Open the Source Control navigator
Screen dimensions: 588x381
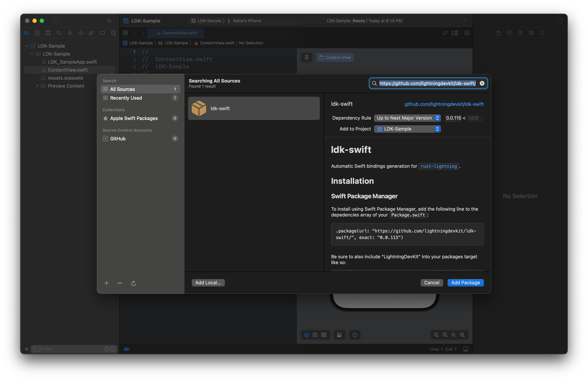pyautogui.click(x=37, y=33)
